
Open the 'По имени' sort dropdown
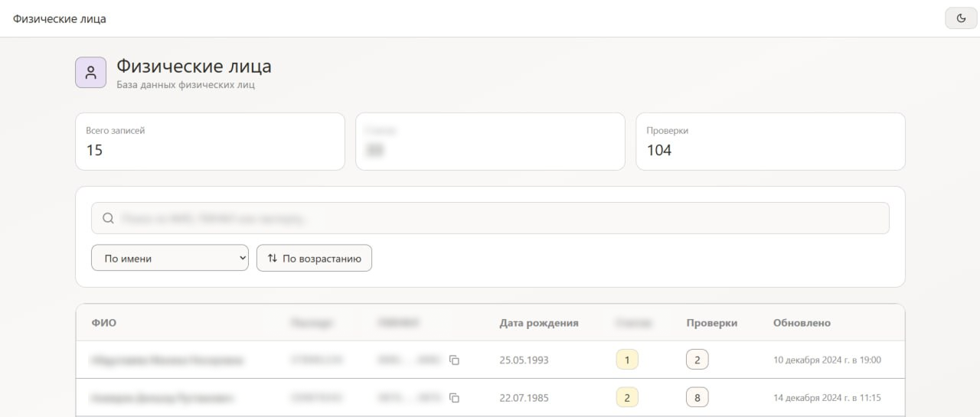[x=170, y=258]
